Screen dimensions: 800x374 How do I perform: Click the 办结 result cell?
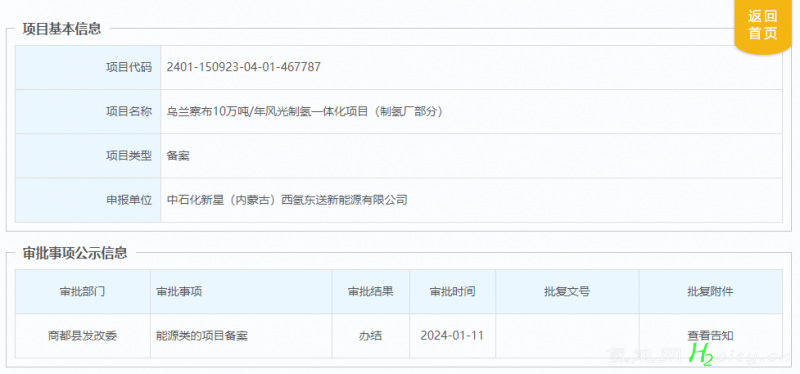click(371, 336)
